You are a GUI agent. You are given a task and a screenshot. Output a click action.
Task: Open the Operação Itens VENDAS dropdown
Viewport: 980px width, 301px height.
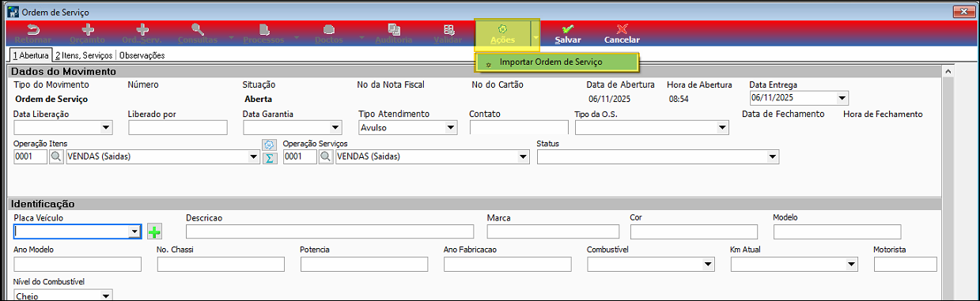coord(254,157)
